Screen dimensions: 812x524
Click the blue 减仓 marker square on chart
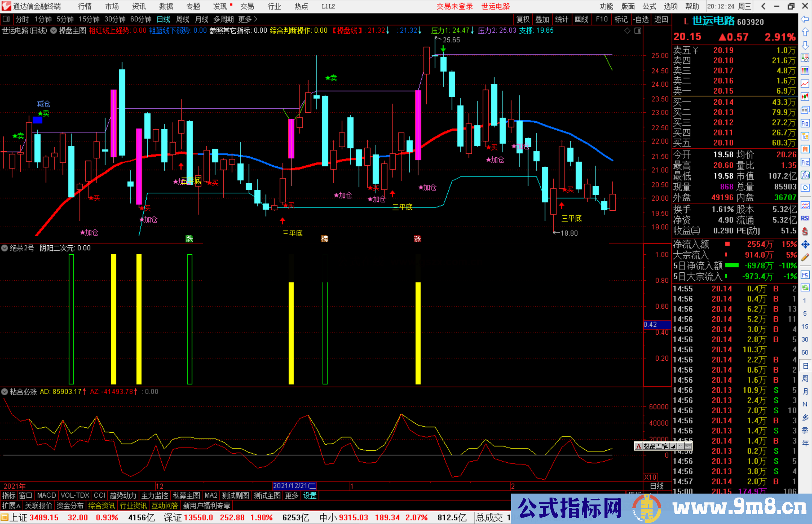[x=38, y=120]
